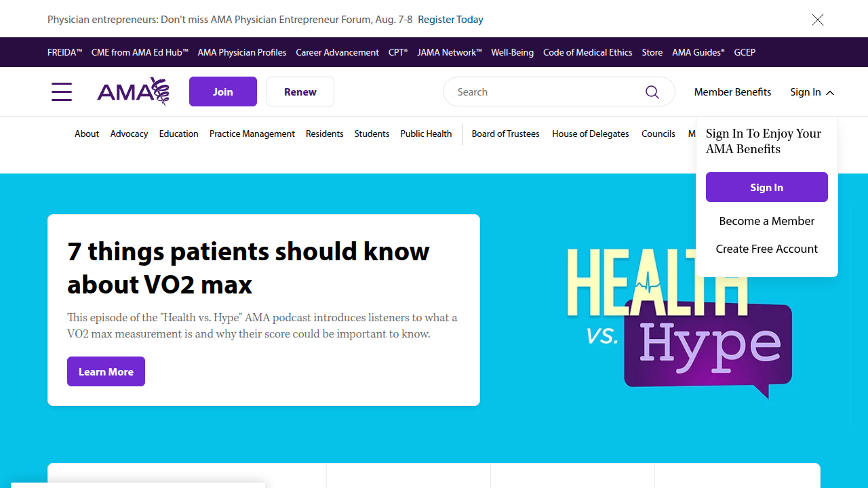Viewport: 868px width, 488px height.
Task: Click the search magnifier icon
Action: click(x=652, y=91)
